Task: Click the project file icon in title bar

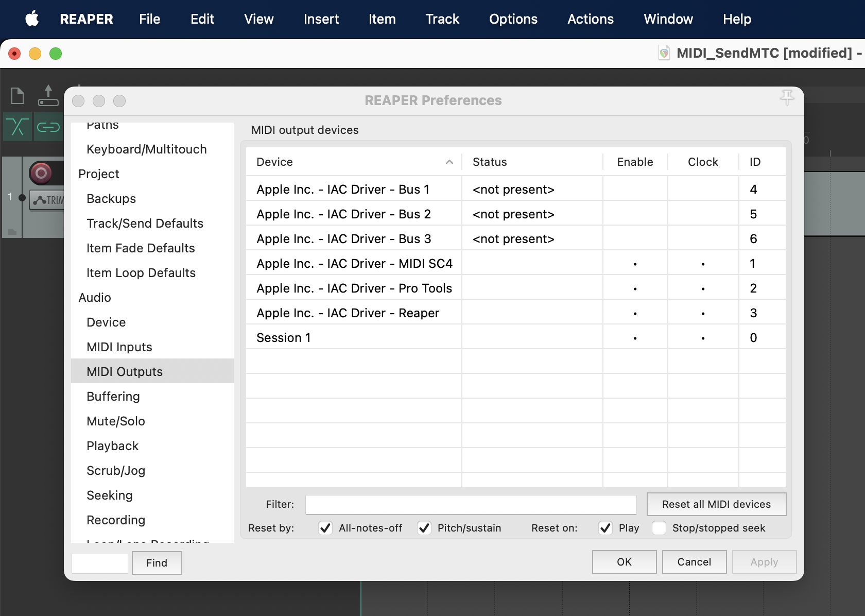Action: 664,53
